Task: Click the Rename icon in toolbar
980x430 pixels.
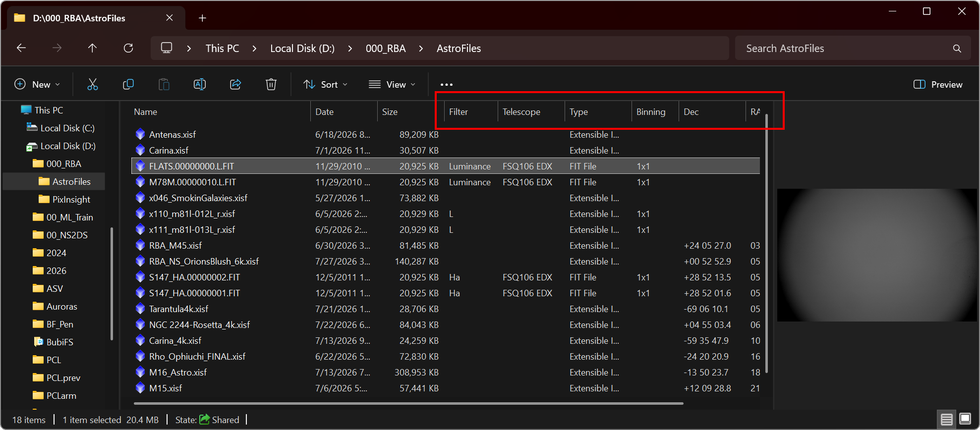Action: [200, 84]
